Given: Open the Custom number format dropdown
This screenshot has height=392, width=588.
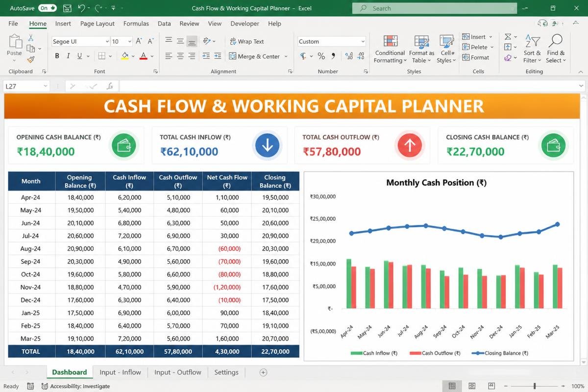Looking at the screenshot, I should (363, 42).
